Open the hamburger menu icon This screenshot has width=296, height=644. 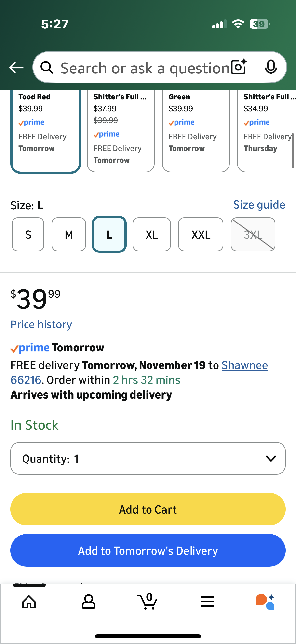207,602
